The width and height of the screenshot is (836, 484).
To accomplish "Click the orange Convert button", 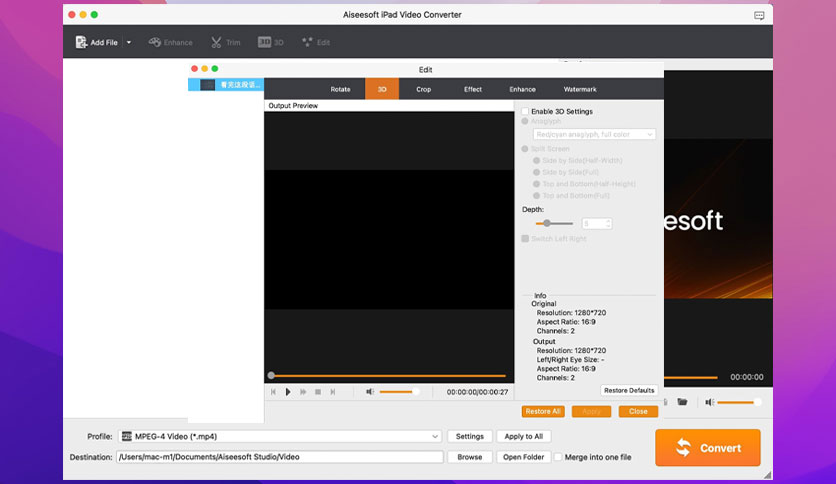I will point(708,448).
